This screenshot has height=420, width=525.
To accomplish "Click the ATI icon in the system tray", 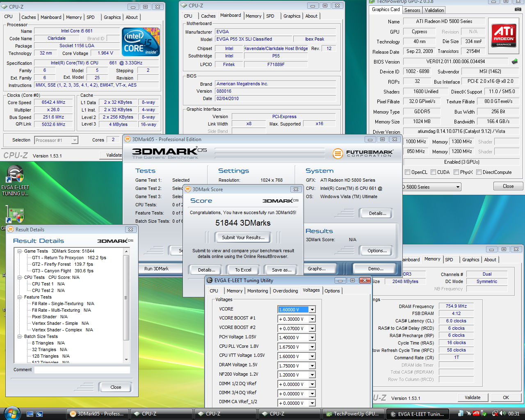I will coord(476,413).
